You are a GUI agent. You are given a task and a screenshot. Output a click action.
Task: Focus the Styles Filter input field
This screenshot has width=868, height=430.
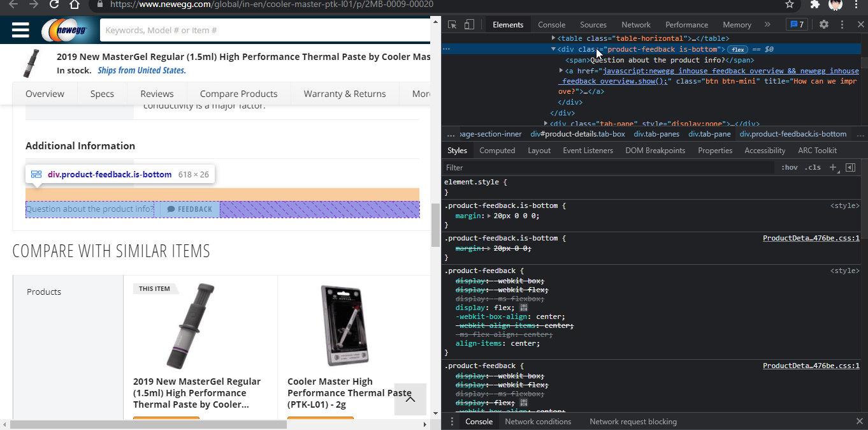point(609,168)
